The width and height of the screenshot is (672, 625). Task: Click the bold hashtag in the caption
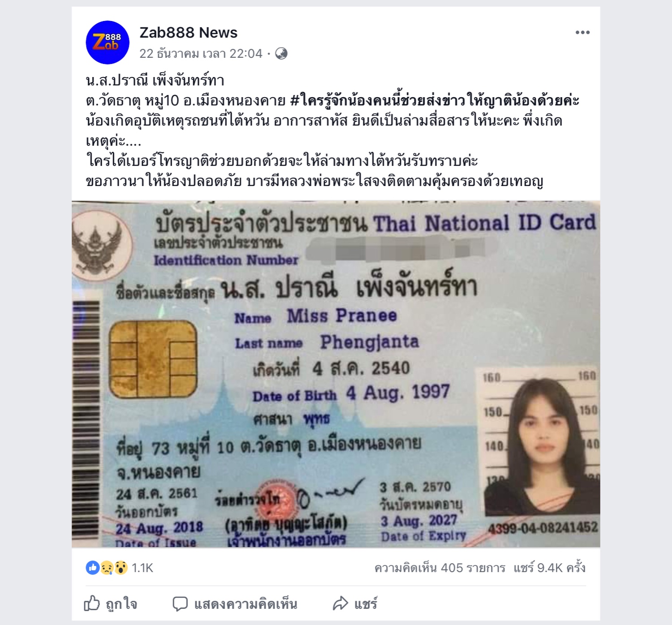[x=435, y=100]
